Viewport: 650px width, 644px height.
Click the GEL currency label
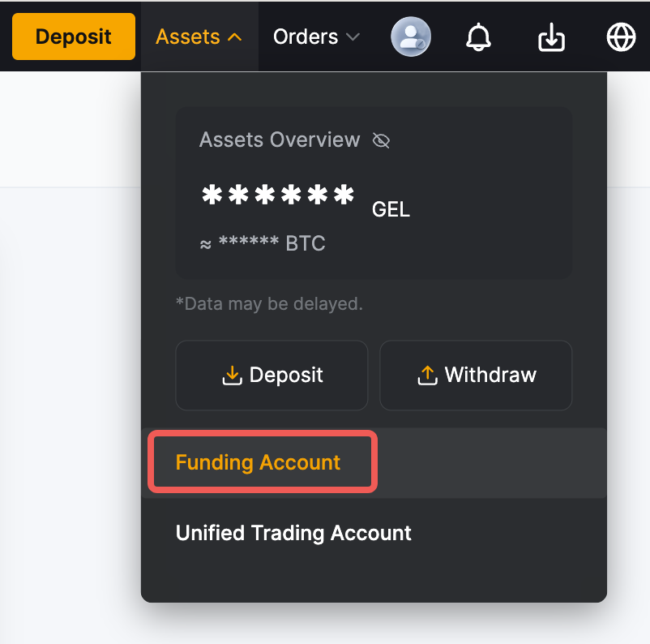(x=391, y=210)
